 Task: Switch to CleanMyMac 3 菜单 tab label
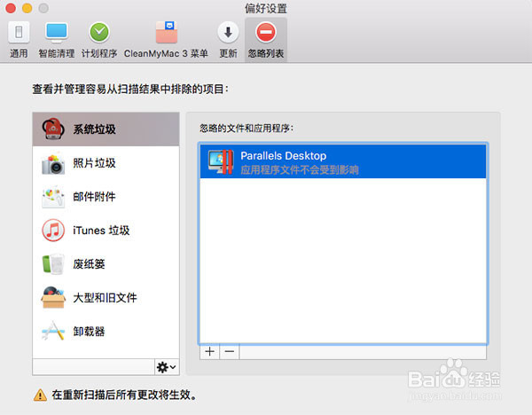(166, 53)
